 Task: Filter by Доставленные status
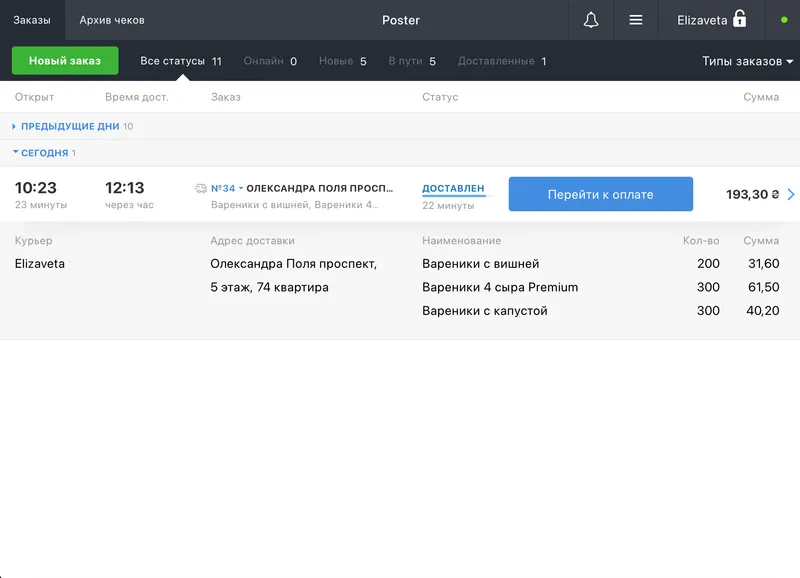click(501, 61)
